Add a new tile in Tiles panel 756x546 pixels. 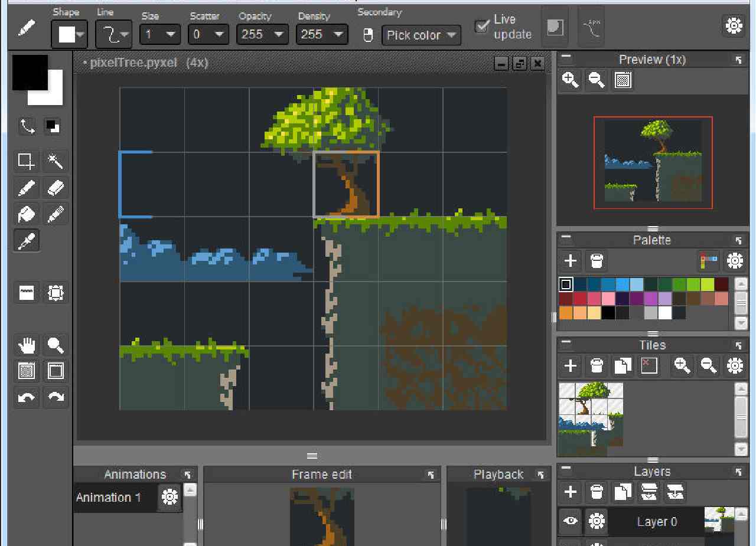[570, 365]
